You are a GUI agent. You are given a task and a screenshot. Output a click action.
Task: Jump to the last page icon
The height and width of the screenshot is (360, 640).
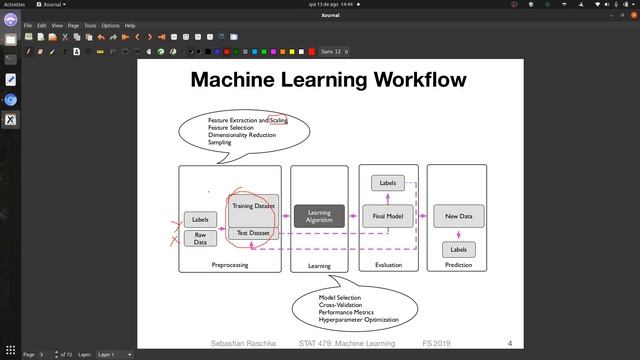(162, 37)
